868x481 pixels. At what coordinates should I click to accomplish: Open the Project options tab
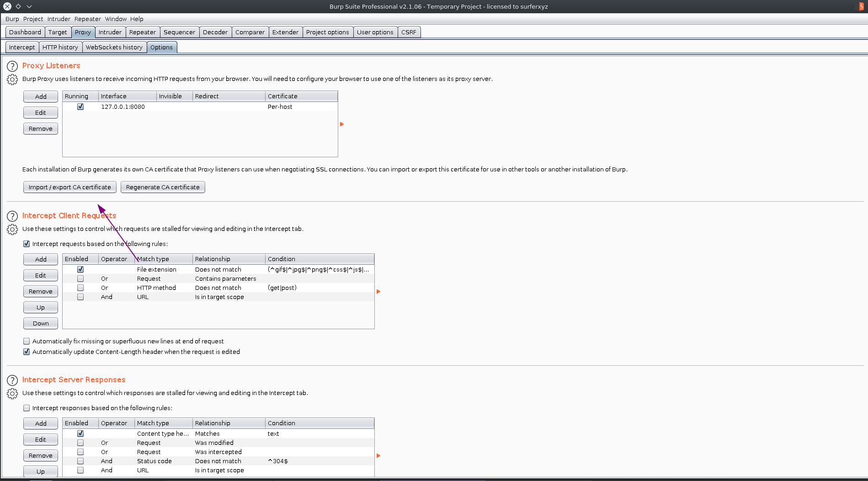point(328,32)
